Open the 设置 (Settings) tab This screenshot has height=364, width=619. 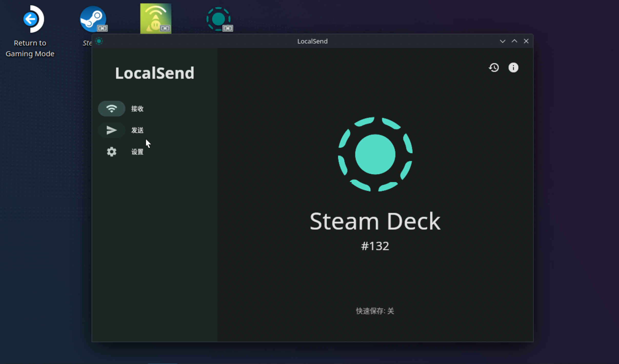coord(137,152)
